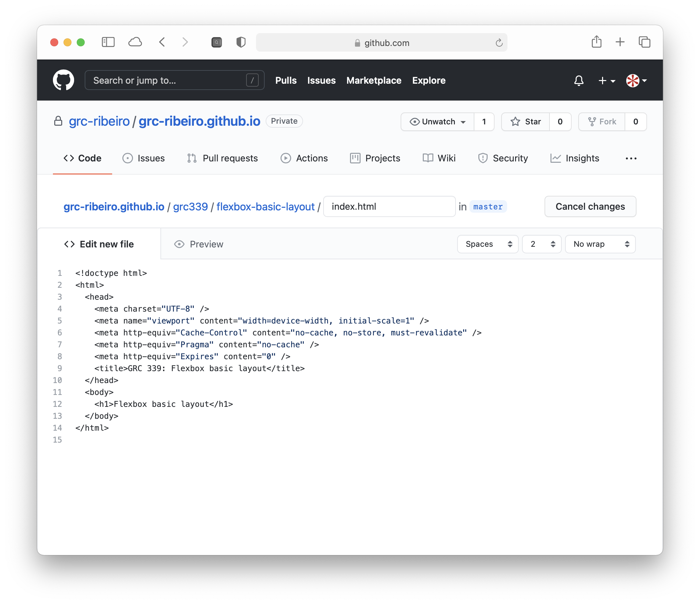Open the grc-ribeiro.github.io repository title link
700x604 pixels.
click(x=199, y=121)
